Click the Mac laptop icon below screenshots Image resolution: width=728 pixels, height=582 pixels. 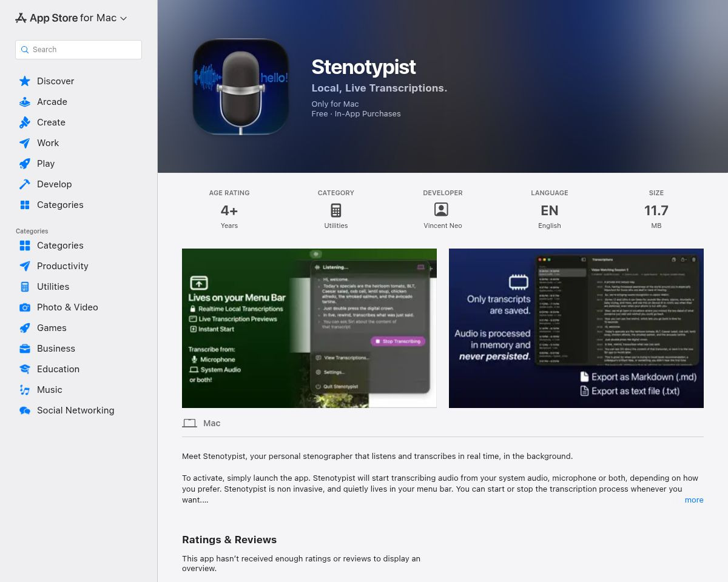189,423
